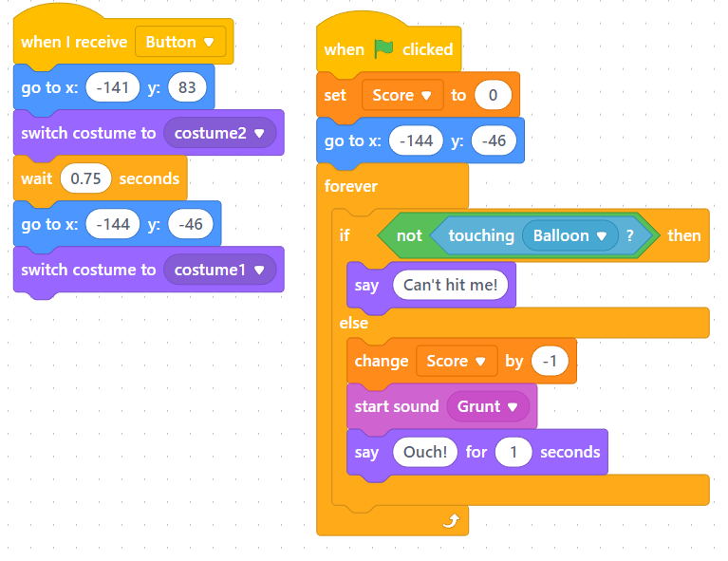Viewport: 728px width, 561px height.
Task: Click the "forever" loop block label
Action: coord(351,186)
